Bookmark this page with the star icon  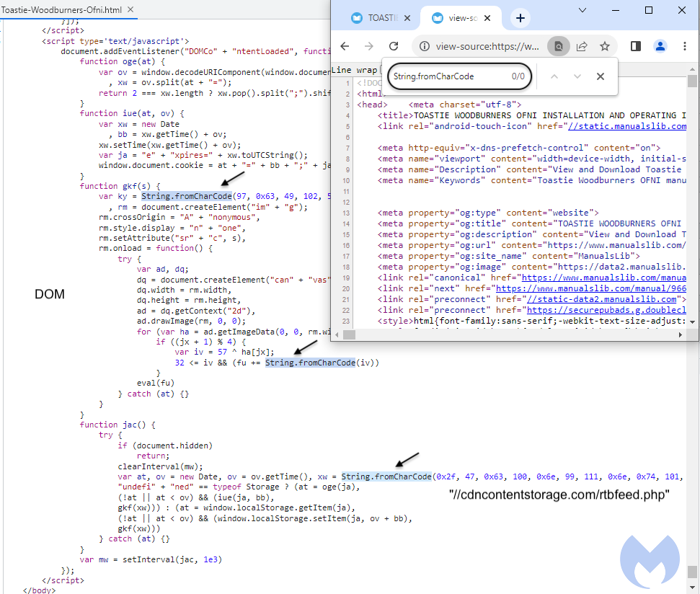[605, 46]
